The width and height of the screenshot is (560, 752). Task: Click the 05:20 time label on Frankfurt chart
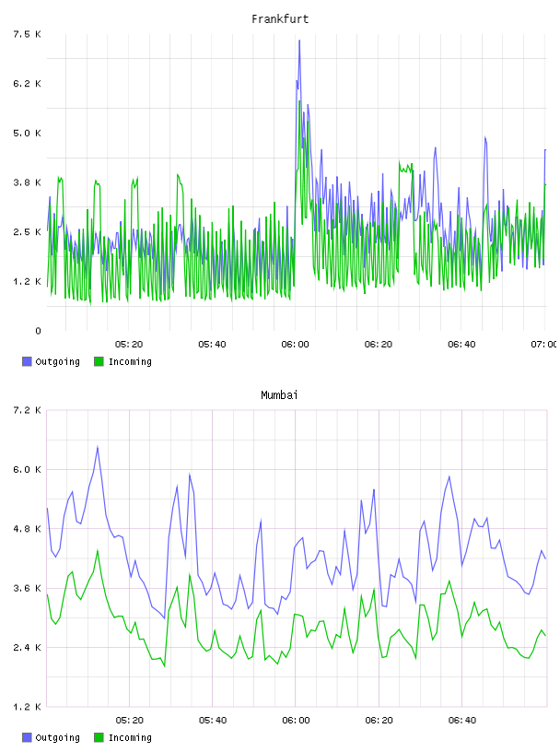point(129,344)
